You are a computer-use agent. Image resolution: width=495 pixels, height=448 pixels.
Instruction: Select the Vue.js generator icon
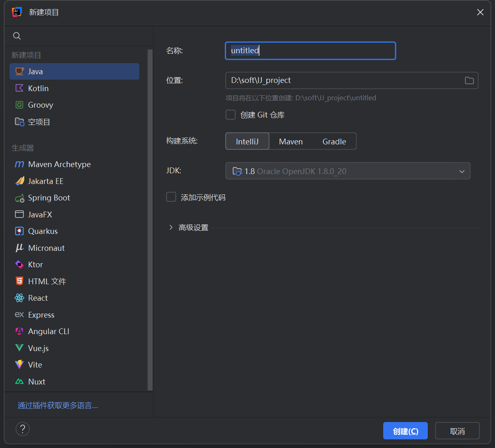tap(19, 348)
